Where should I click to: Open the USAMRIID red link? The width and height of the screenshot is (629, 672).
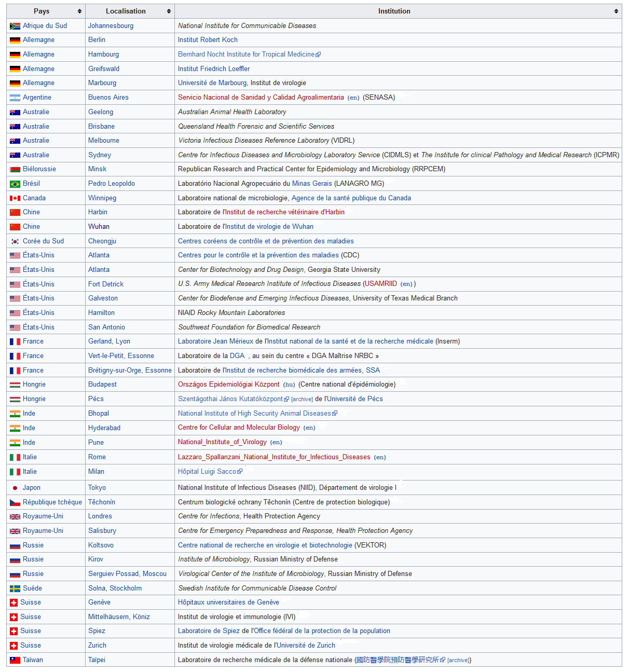point(381,284)
